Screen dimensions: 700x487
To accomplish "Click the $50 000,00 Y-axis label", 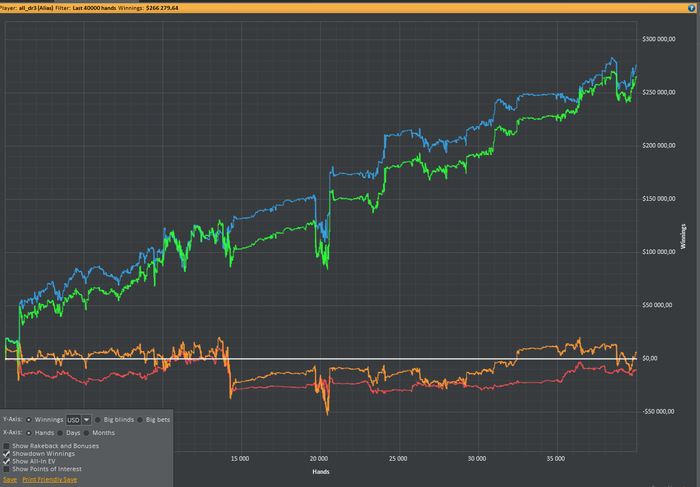I will coord(657,305).
